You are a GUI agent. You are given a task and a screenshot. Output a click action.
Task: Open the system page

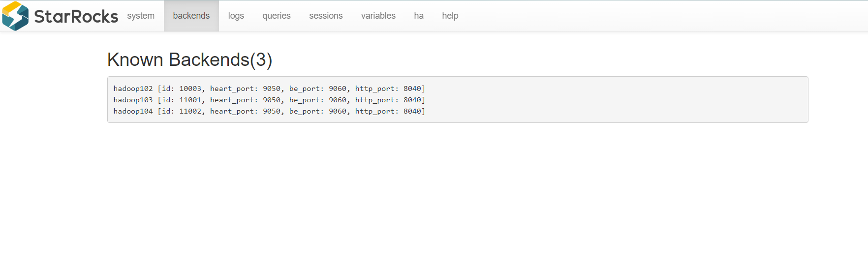coord(141,16)
